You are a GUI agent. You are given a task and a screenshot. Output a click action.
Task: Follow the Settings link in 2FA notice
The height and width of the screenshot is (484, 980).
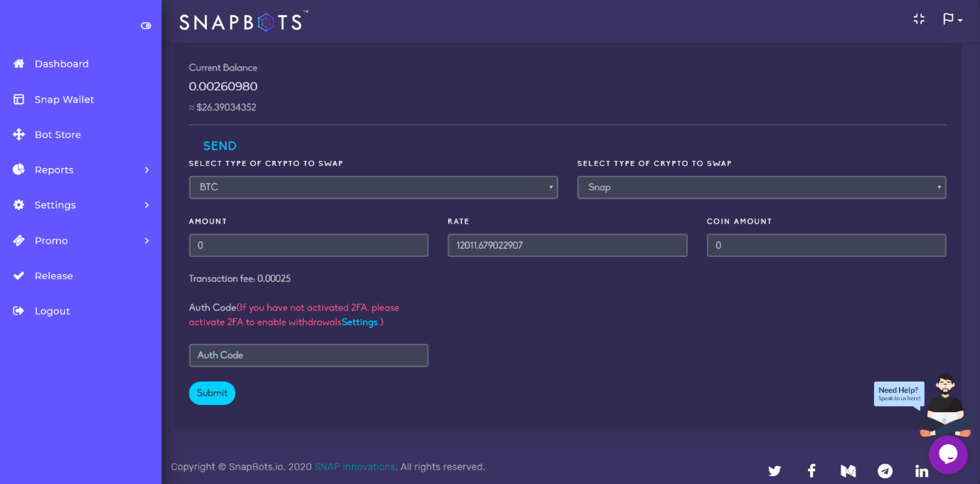point(360,322)
